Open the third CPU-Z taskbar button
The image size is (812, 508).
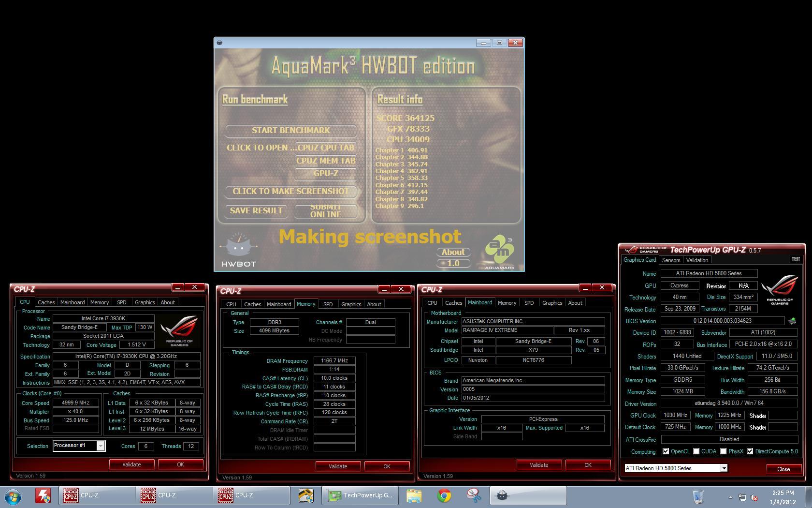251,495
